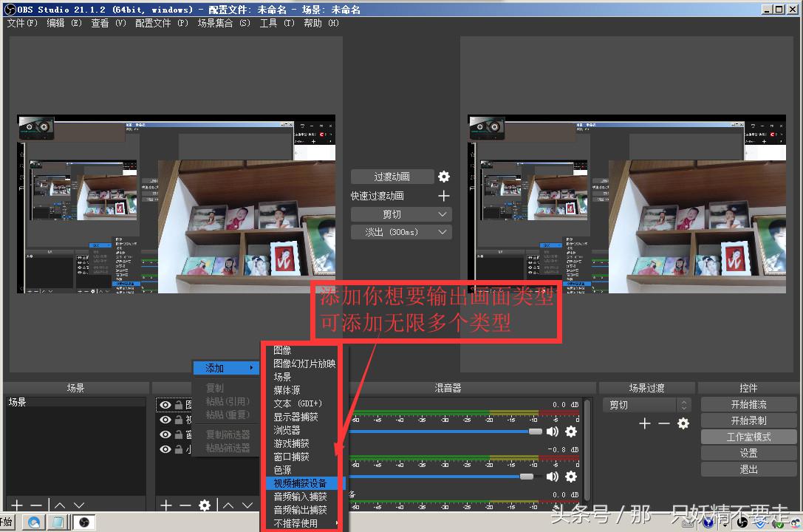Screen dimensions: 803x532
Task: Open the transition animation properties gear icon
Action: tap(443, 176)
